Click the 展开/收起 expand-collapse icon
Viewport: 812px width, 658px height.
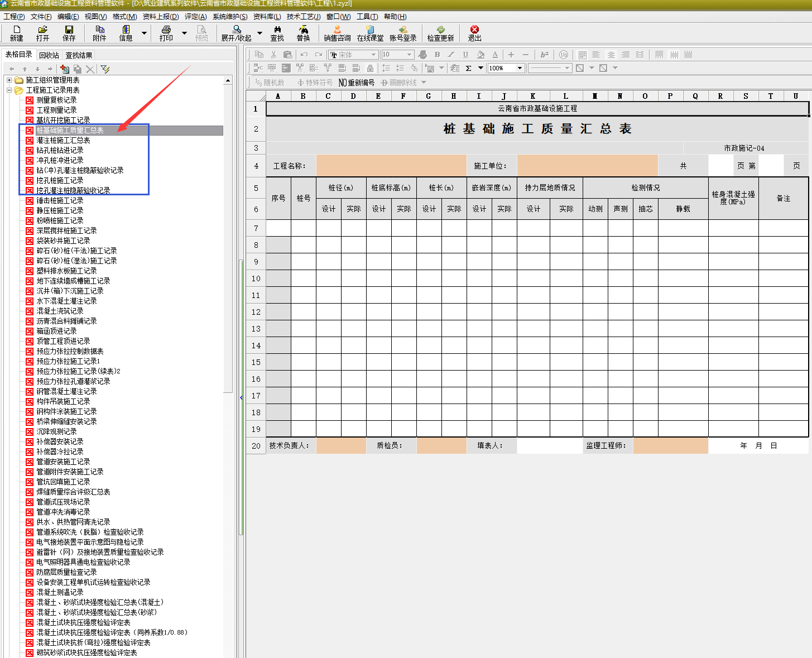coord(237,33)
